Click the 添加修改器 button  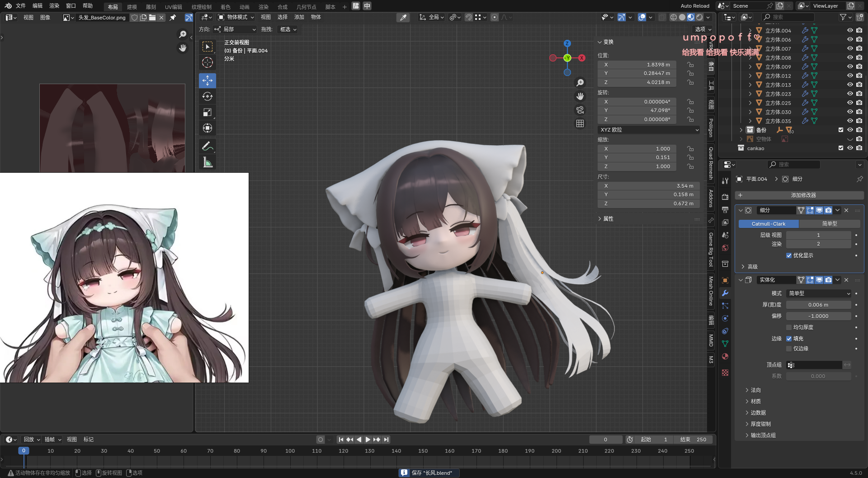[x=803, y=195]
